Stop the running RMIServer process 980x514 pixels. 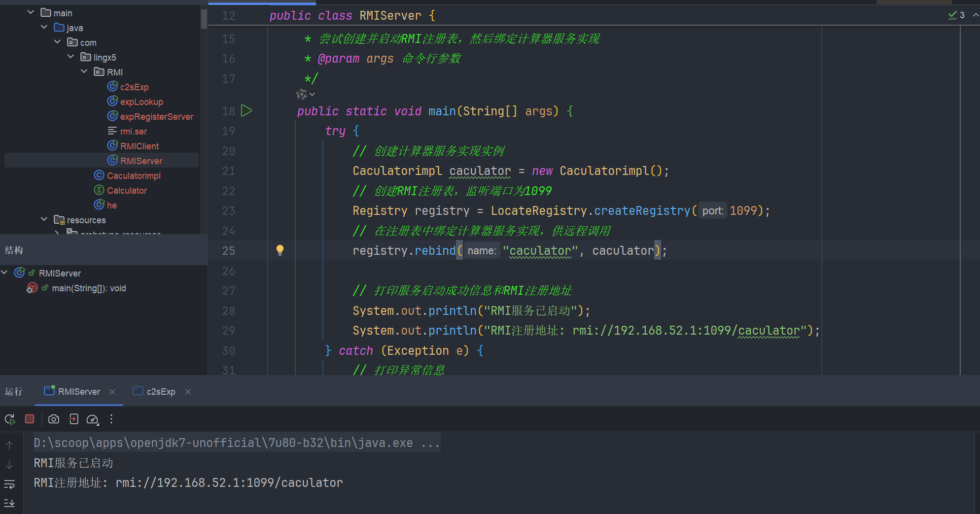point(30,419)
